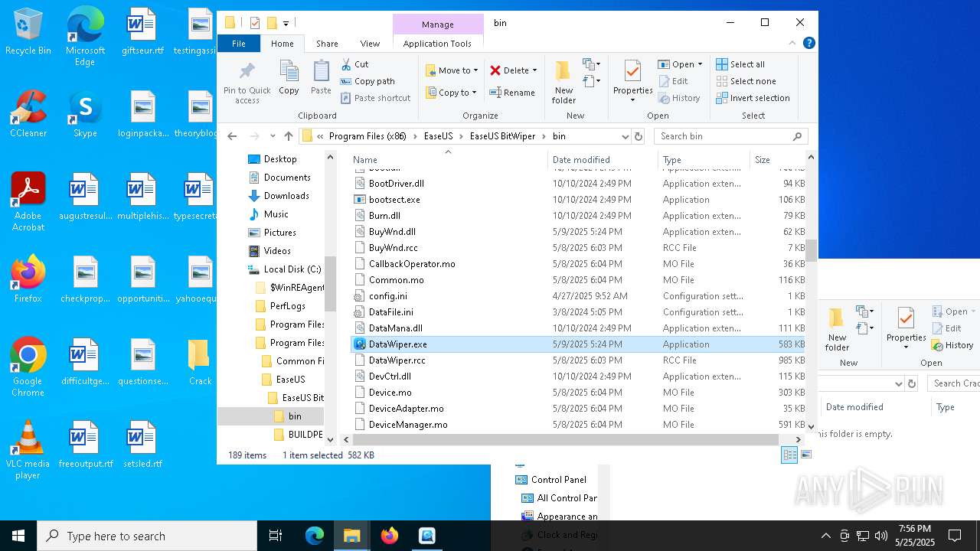This screenshot has height=551, width=980.
Task: Open the CCleaner desktop shortcut
Action: 28,114
